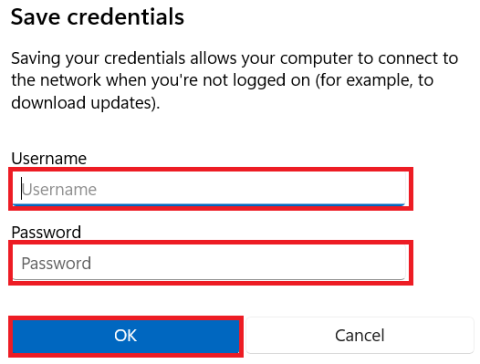
Task: Click the credentials description paragraph
Action: tap(235, 80)
